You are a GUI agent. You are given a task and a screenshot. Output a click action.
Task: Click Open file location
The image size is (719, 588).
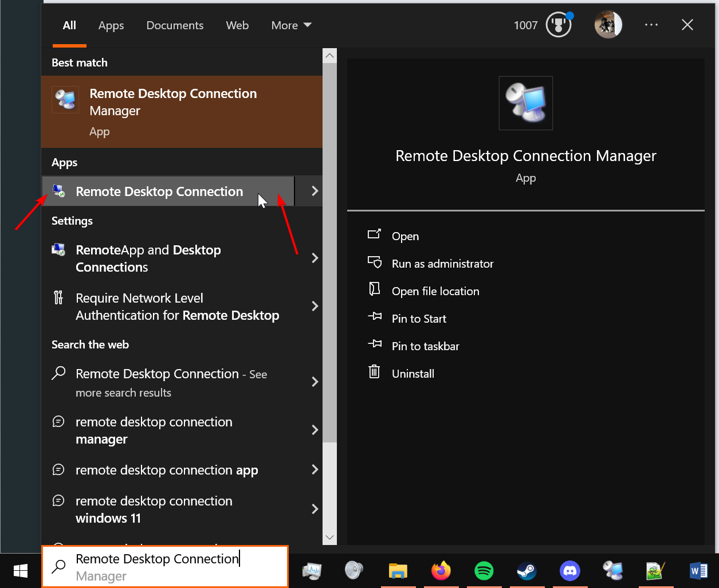tap(435, 291)
